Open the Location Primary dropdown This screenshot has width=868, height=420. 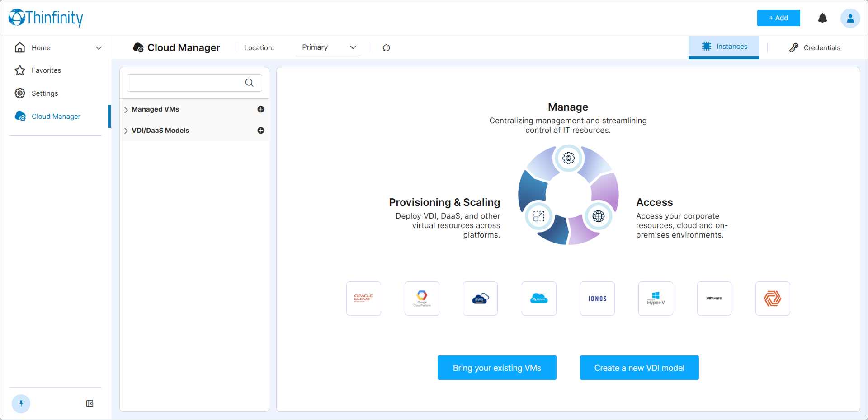pyautogui.click(x=329, y=47)
